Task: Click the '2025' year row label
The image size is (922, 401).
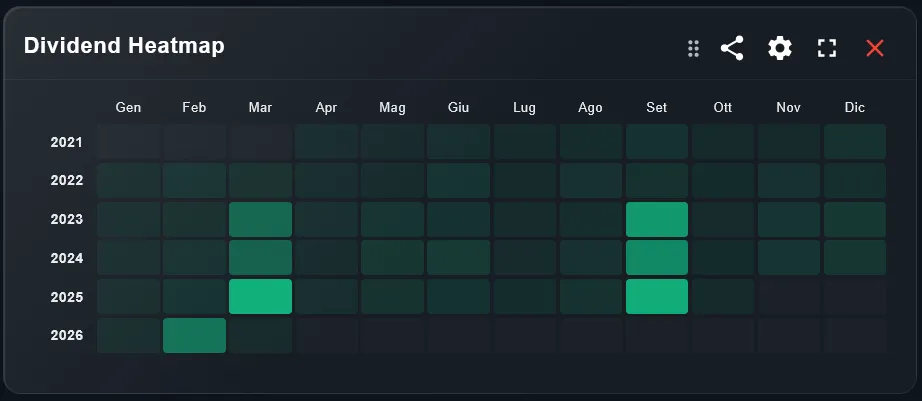Action: 67,297
